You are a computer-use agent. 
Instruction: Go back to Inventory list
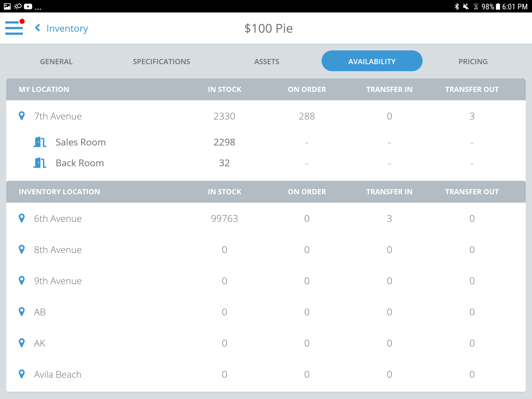pyautogui.click(x=61, y=28)
